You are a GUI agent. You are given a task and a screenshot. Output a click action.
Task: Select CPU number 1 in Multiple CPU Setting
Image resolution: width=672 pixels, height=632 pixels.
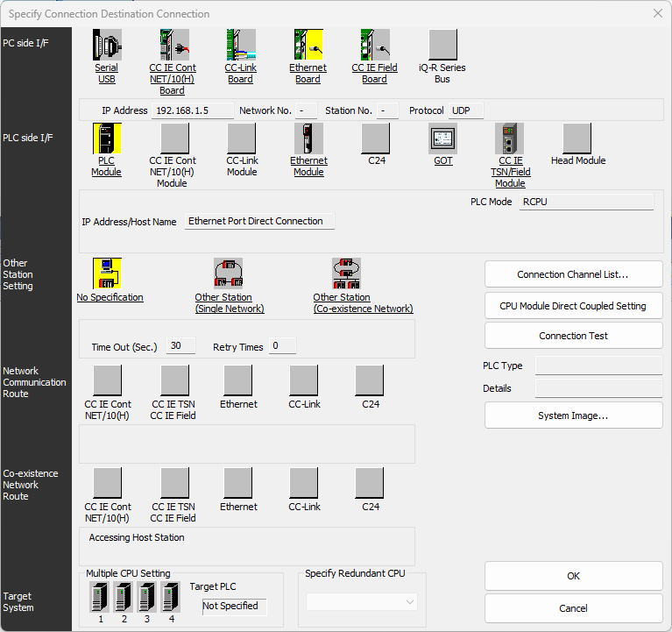[x=99, y=598]
